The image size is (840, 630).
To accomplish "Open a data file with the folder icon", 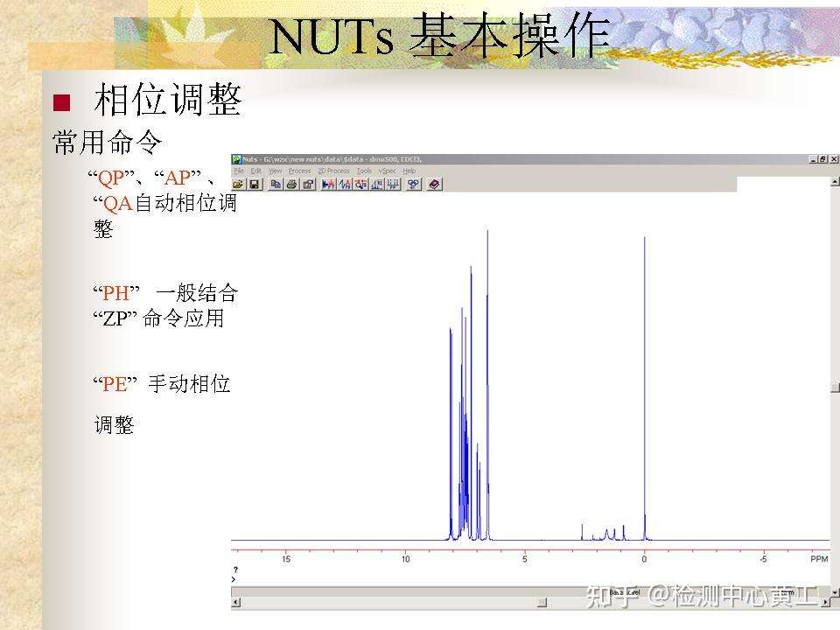I will pyautogui.click(x=237, y=184).
